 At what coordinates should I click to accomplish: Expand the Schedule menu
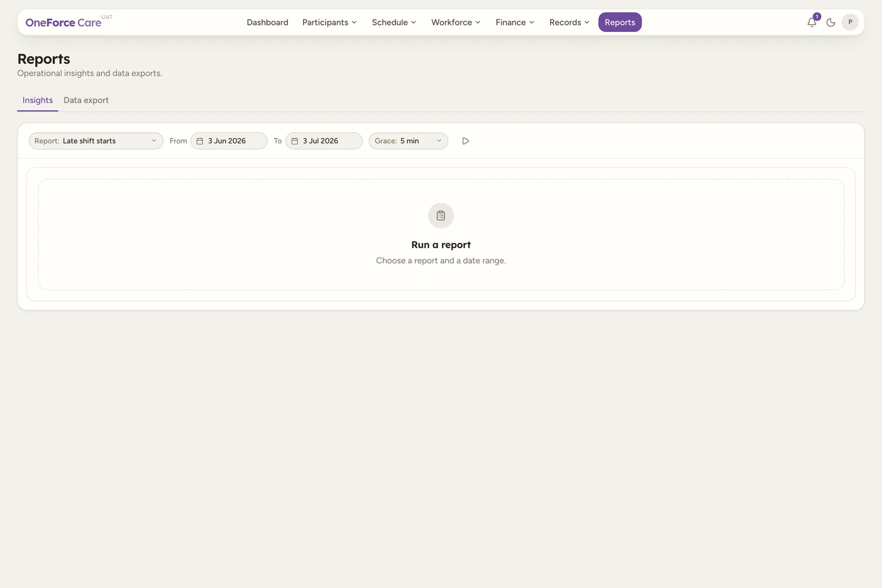(394, 23)
